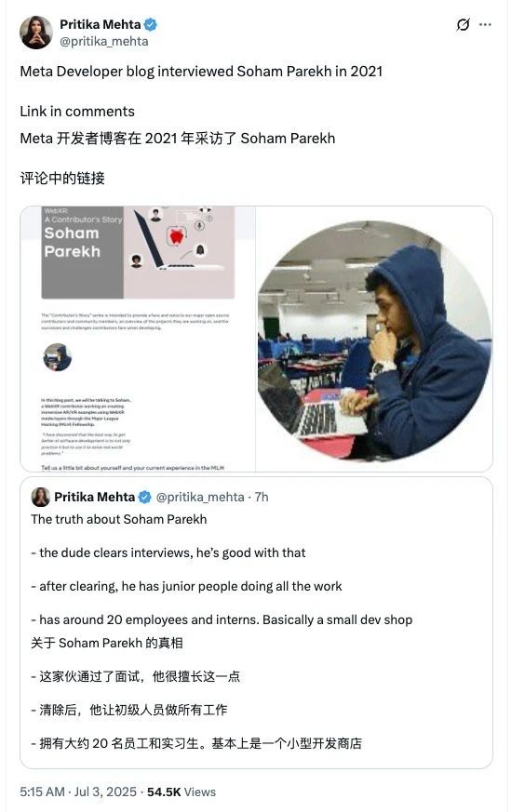Open the Grok slashed-circle icon
This screenshot has width=511, height=812.
tap(463, 24)
